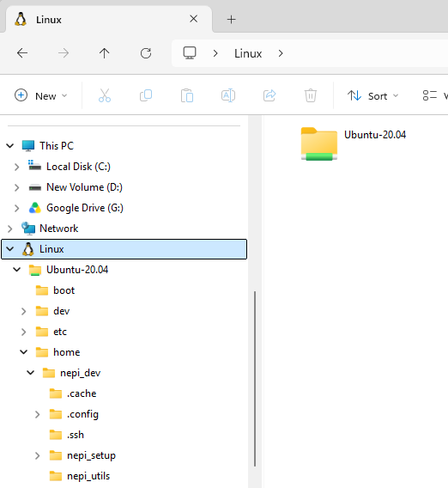Image resolution: width=448 pixels, height=488 pixels.
Task: Open the chevron before Linux in breadcrumb
Action: coord(215,53)
